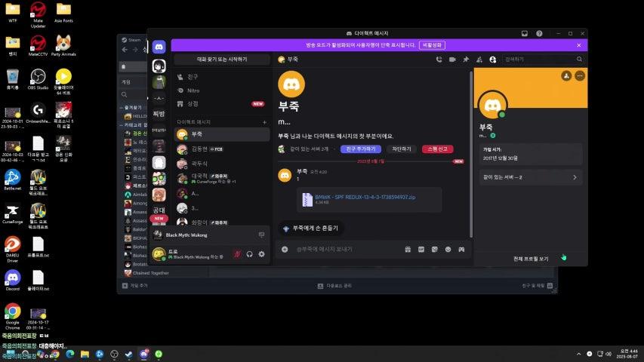Screen dimensions: 644x362
Task: Open the BMWK - SPF REDUX zip file link
Action: pos(365,197)
